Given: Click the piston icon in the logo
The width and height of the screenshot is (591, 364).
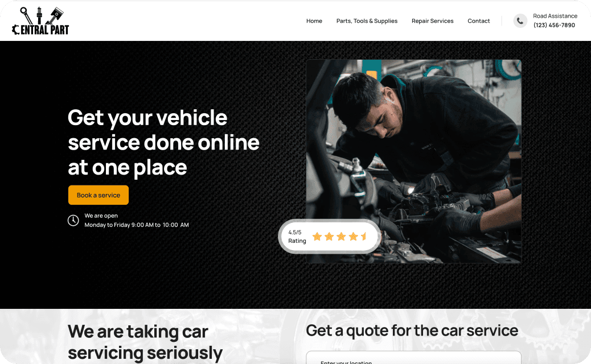Looking at the screenshot, I should (55, 16).
